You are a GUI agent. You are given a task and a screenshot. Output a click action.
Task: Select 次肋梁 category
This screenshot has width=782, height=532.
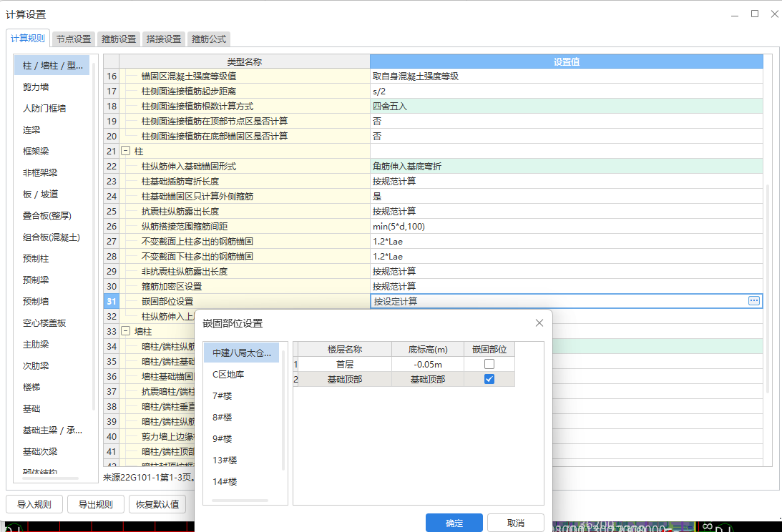52,365
